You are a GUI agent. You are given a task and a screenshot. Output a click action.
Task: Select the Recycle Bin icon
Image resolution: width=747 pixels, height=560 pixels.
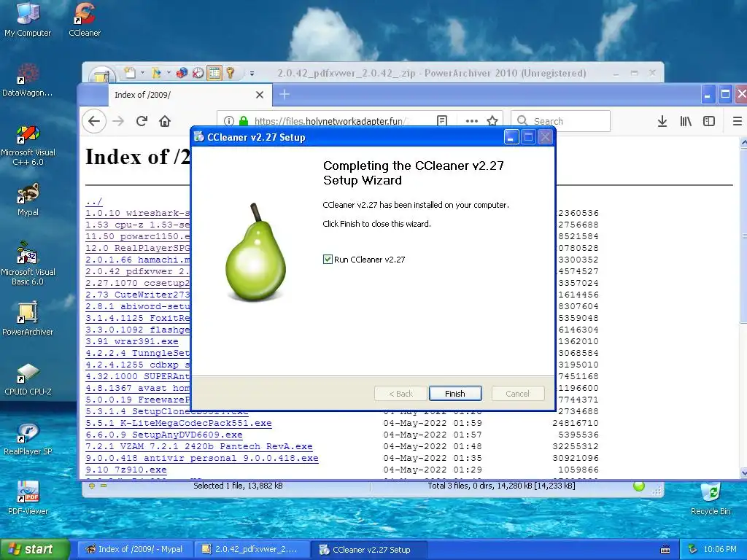[x=711, y=498]
